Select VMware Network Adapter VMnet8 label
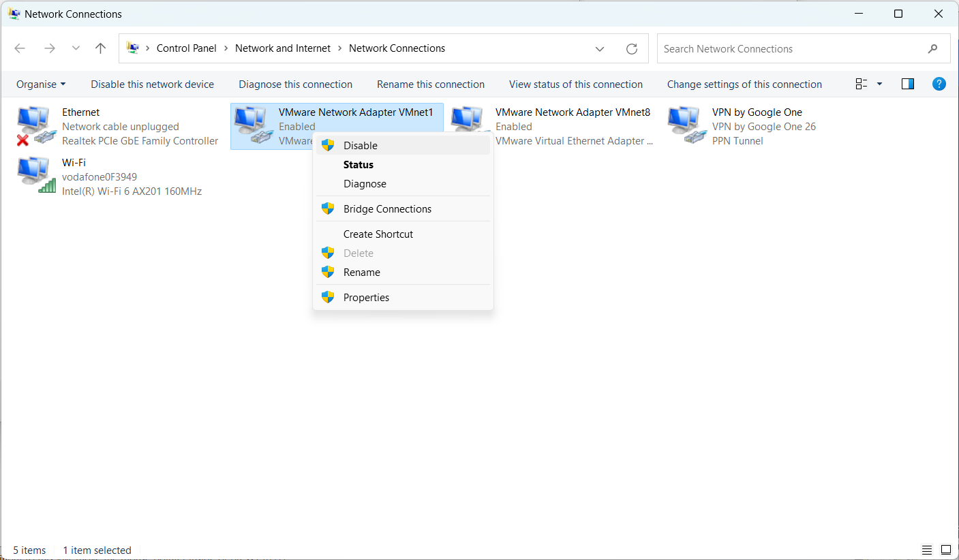Viewport: 959px width, 560px height. 573,112
